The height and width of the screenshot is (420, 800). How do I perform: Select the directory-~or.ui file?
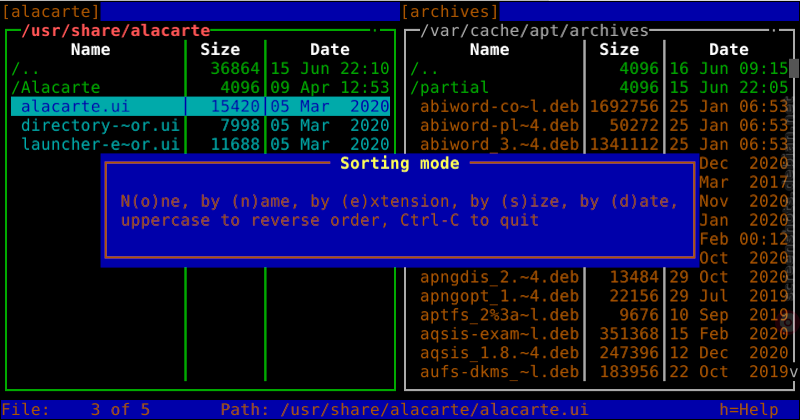point(101,125)
